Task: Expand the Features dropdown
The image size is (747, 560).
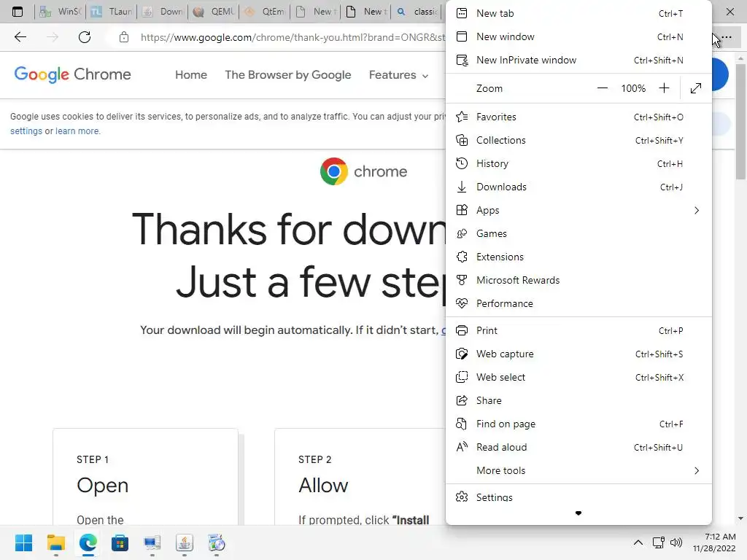Action: (x=399, y=75)
